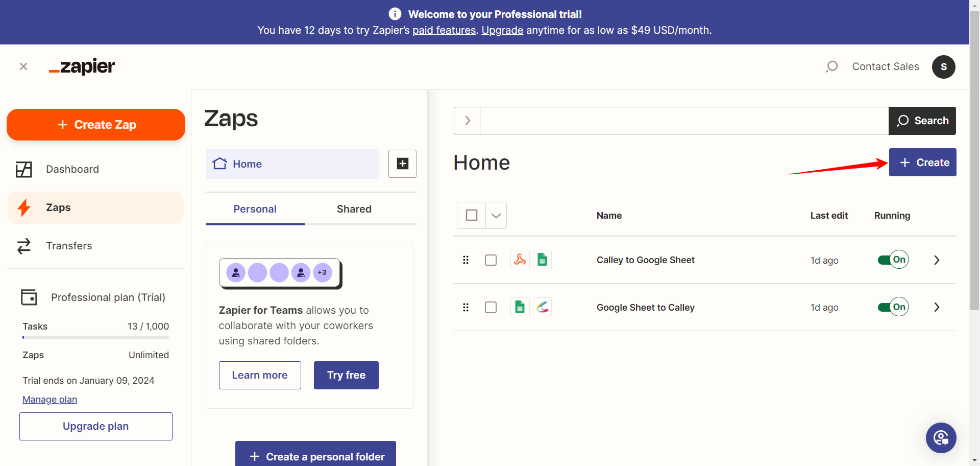This screenshot has height=466, width=980.
Task: Click the Upgrade plan button
Action: coord(96,426)
